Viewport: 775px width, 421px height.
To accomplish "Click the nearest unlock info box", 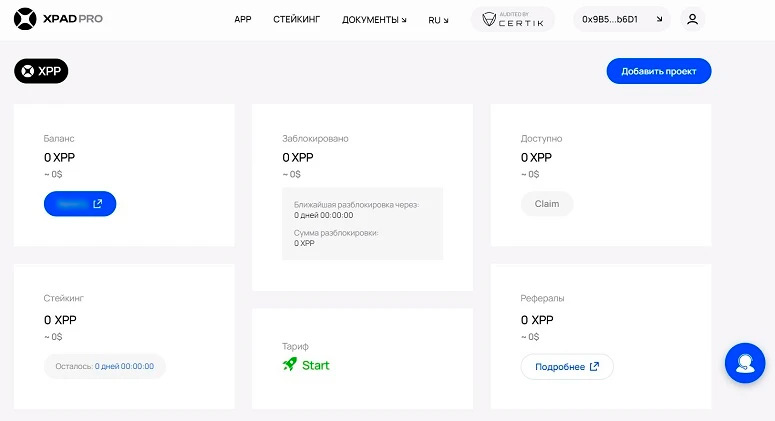I will coord(362,223).
